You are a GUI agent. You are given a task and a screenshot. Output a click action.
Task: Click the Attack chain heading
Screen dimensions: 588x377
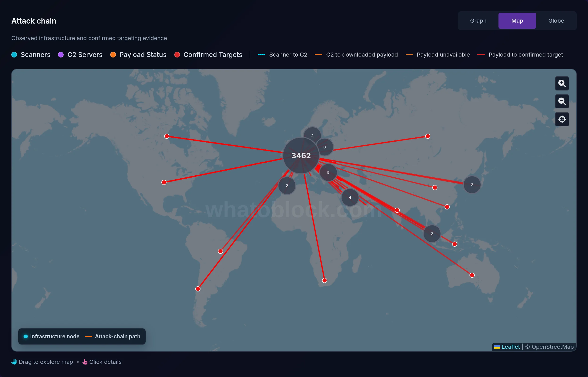(x=34, y=21)
